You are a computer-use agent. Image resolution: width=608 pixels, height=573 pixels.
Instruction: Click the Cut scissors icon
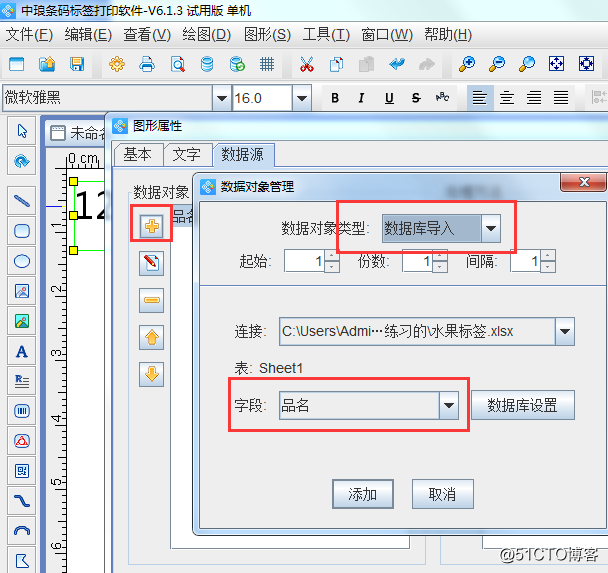[307, 64]
